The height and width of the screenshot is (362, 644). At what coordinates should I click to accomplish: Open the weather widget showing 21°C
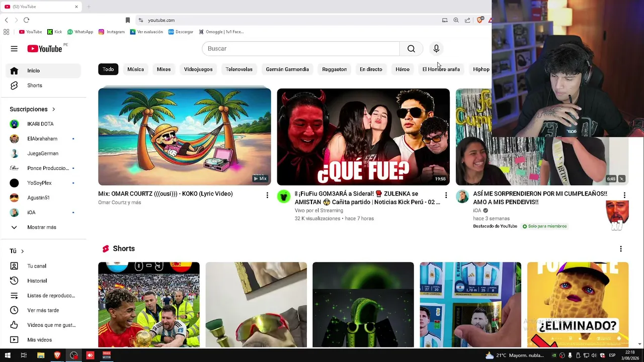[x=514, y=355]
